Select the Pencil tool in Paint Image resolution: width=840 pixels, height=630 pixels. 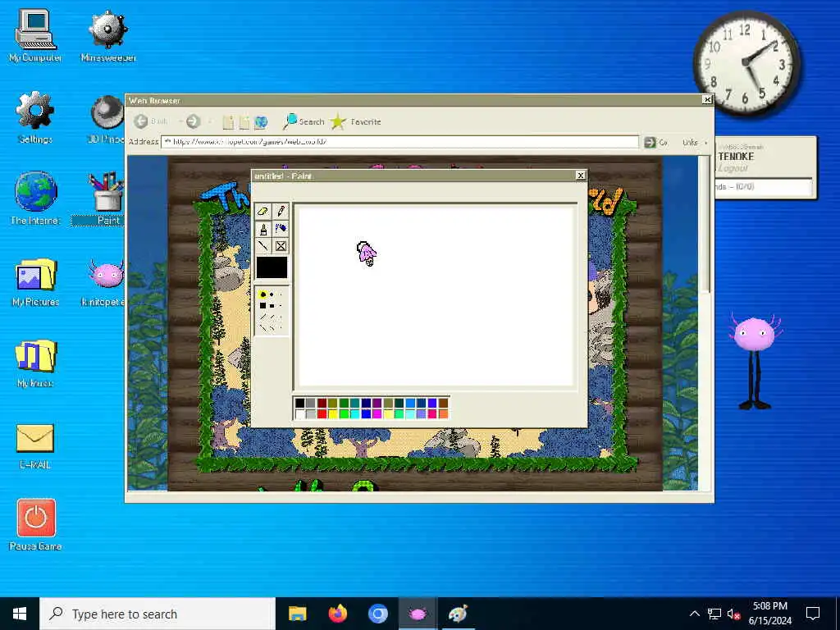281,212
